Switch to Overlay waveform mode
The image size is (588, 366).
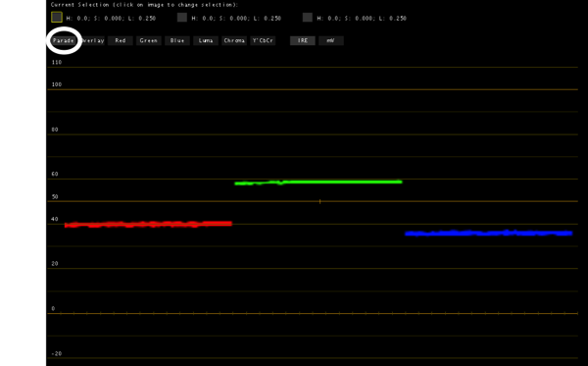pyautogui.click(x=93, y=40)
